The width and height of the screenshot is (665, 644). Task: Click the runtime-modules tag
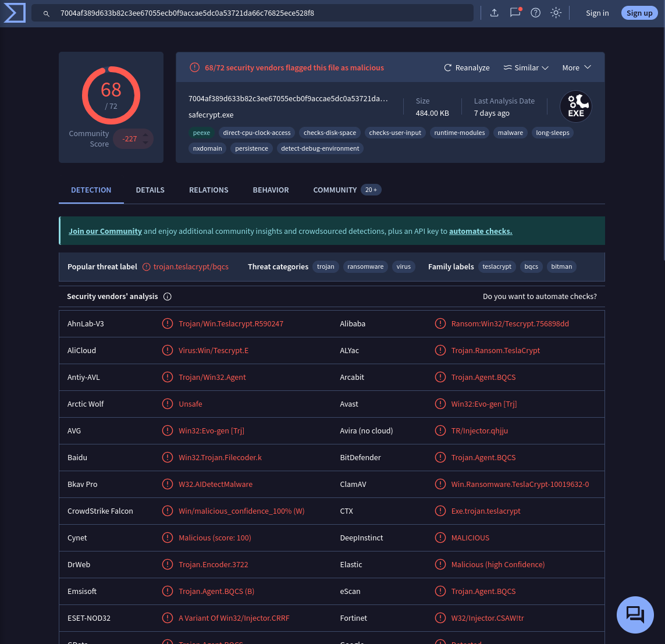point(459,133)
